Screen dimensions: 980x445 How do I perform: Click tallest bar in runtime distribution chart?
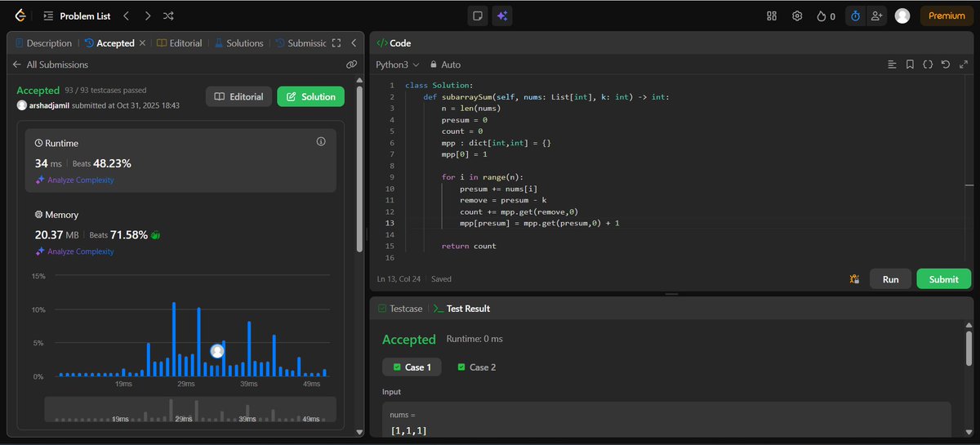point(174,339)
